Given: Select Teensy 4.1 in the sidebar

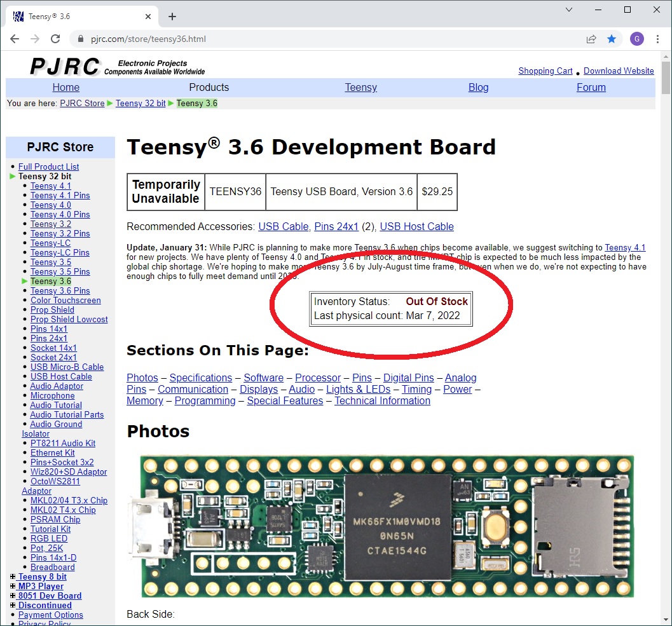Looking at the screenshot, I should click(x=51, y=186).
